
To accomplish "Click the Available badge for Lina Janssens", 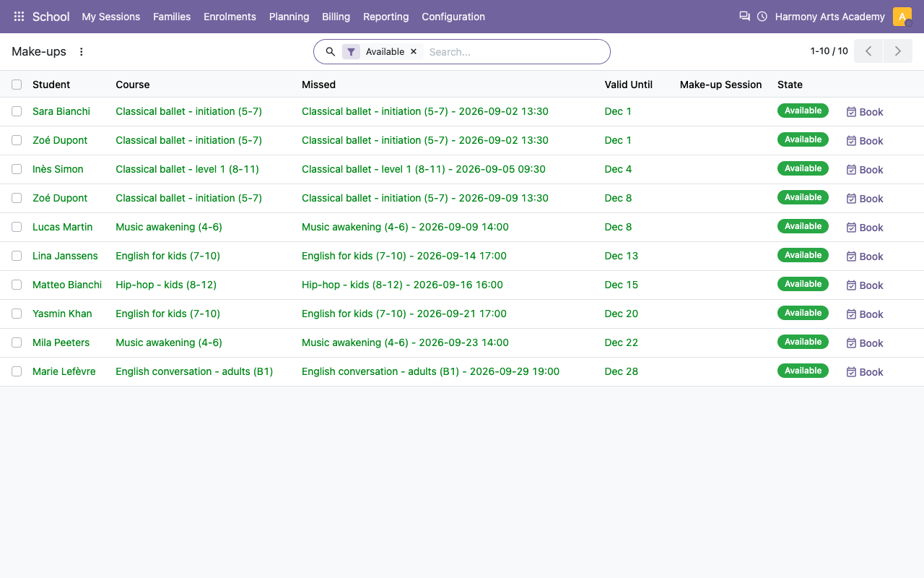I will point(803,255).
